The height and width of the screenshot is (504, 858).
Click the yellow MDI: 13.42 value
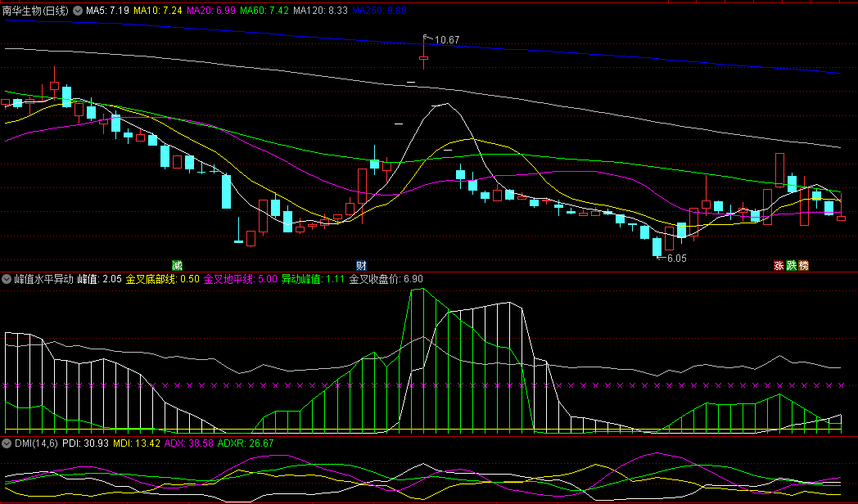137,443
